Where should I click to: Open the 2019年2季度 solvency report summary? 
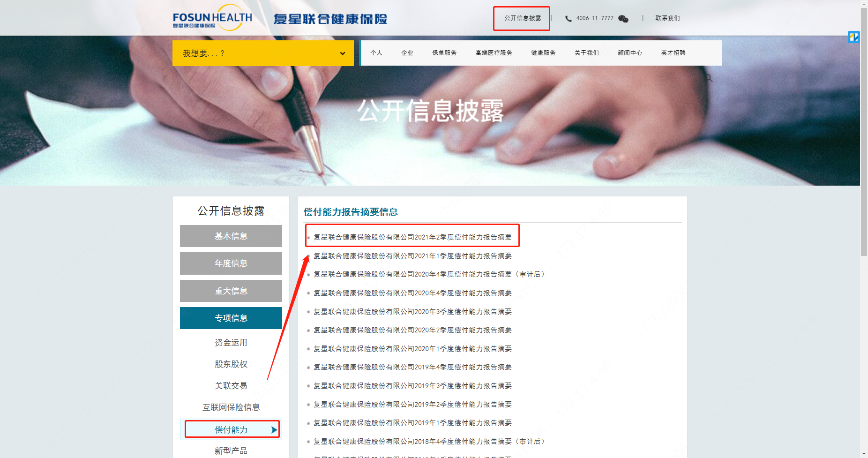pyautogui.click(x=412, y=405)
